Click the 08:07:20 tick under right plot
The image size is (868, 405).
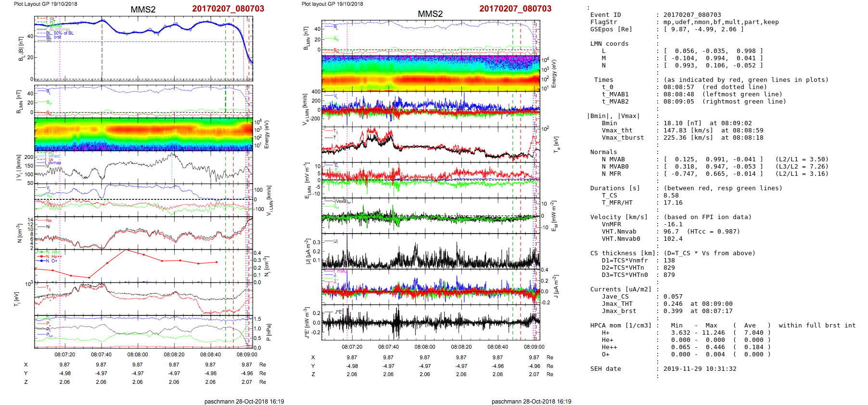click(352, 347)
